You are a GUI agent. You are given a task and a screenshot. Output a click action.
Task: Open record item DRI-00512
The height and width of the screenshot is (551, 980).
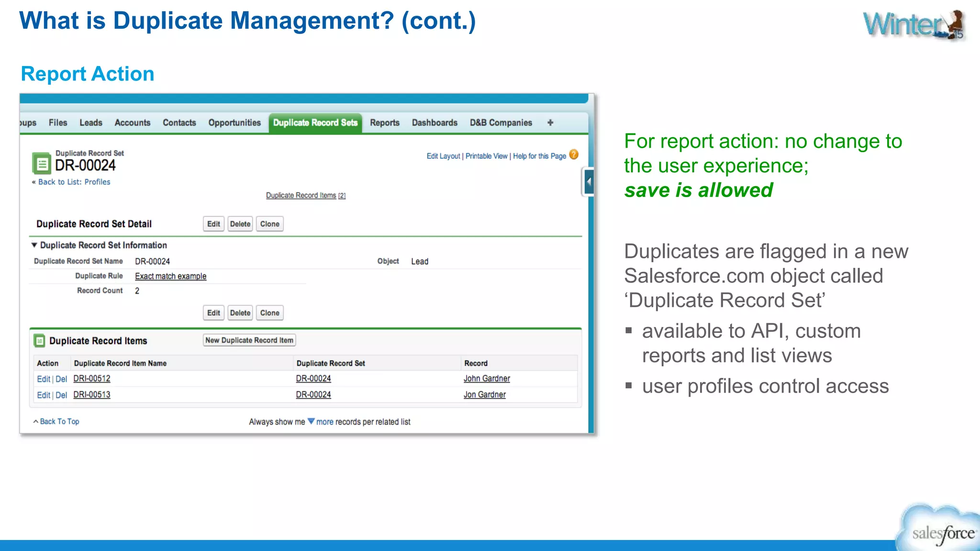pos(92,378)
